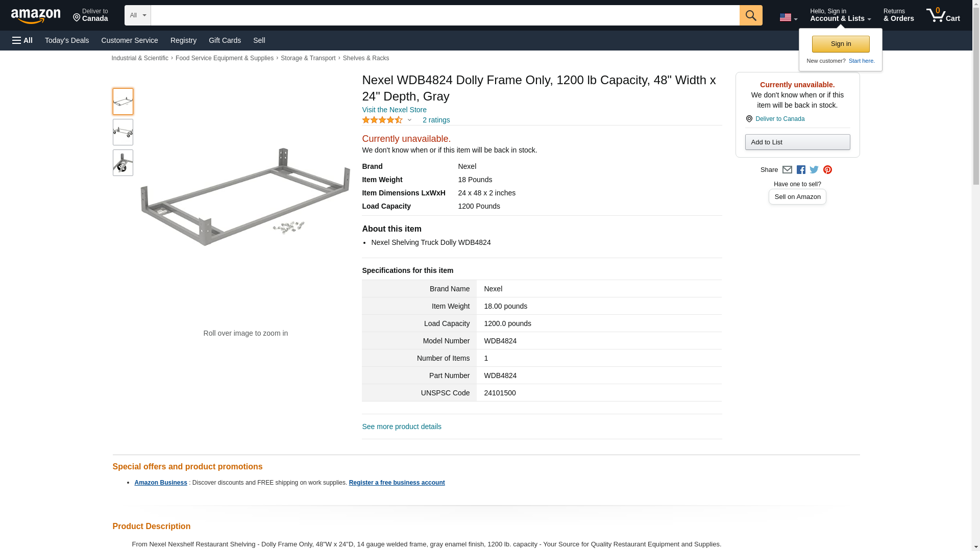Screen dimensions: 980x551
Task: Open the shopping cart
Action: (x=943, y=15)
